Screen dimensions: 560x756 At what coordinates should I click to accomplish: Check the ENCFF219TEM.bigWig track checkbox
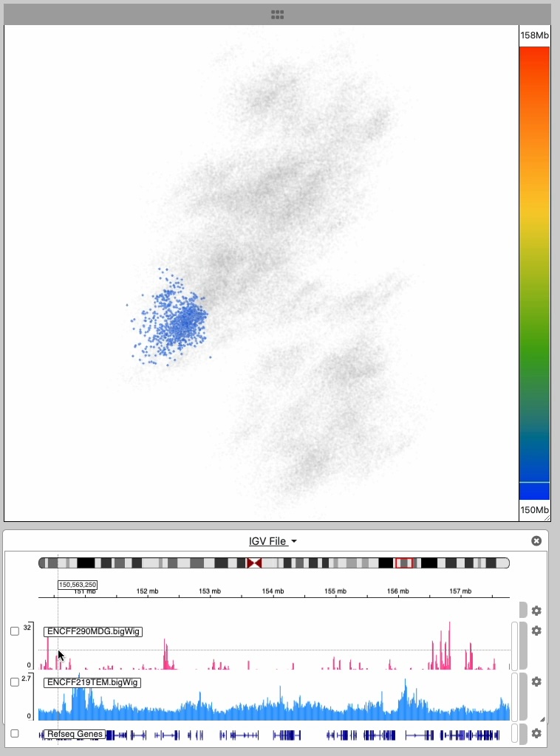[15, 682]
